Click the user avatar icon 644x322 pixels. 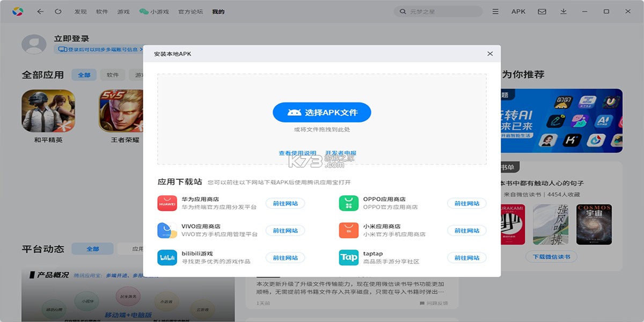pyautogui.click(x=34, y=44)
